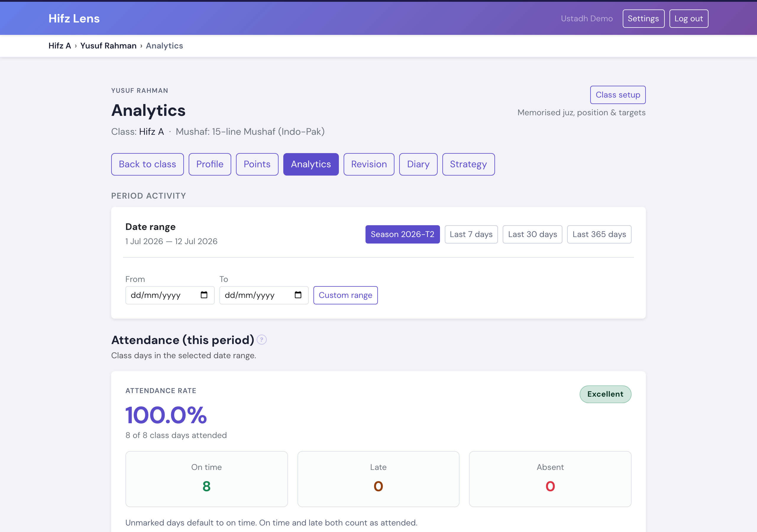The height and width of the screenshot is (532, 757).
Task: Open the To date calendar picker icon
Action: 298,295
